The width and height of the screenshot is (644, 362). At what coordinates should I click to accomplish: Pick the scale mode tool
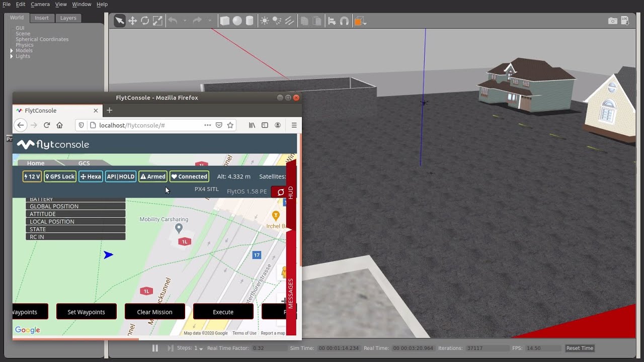click(157, 21)
